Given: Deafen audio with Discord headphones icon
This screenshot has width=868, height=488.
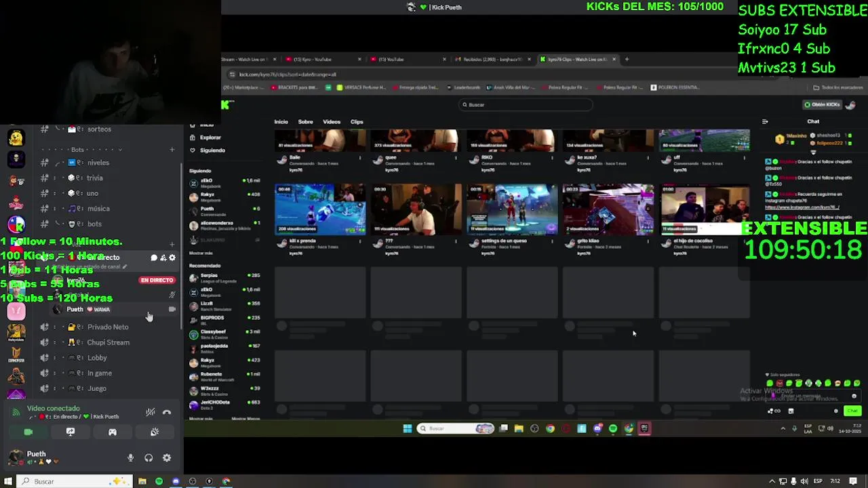Looking at the screenshot, I should [x=149, y=458].
